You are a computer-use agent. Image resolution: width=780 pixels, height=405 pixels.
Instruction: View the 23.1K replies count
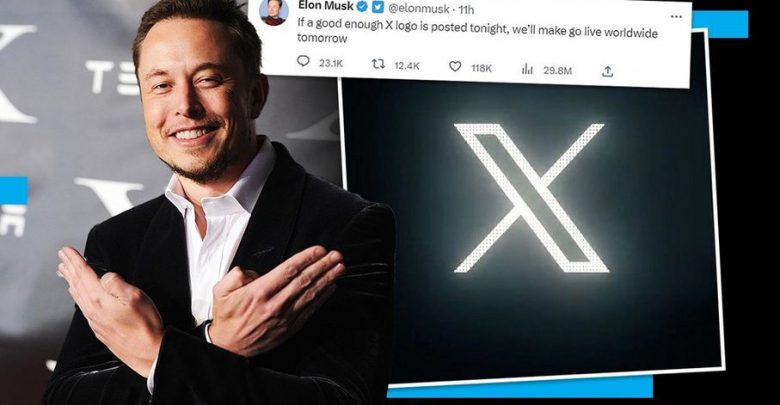coord(331,63)
